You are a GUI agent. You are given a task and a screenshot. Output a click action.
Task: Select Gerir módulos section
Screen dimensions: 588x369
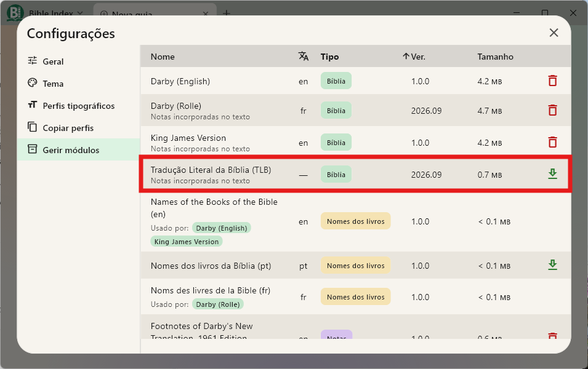(78, 150)
